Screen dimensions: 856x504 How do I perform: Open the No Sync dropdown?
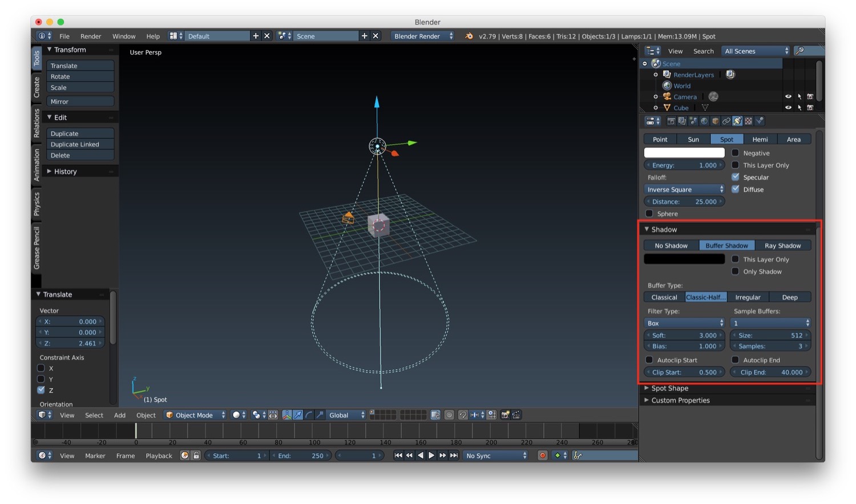click(495, 456)
